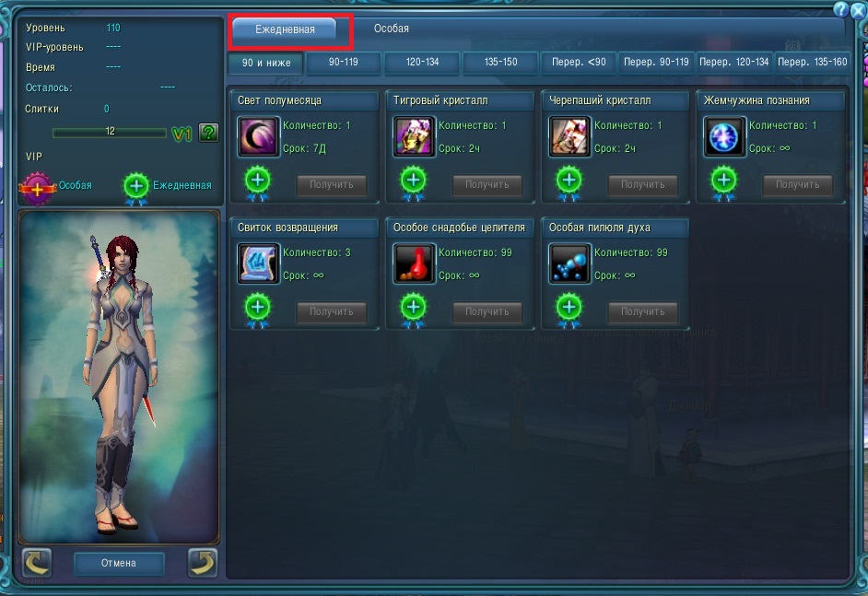Click the green Ежедневная badge under VIP
This screenshot has width=868, height=596.
[x=136, y=188]
